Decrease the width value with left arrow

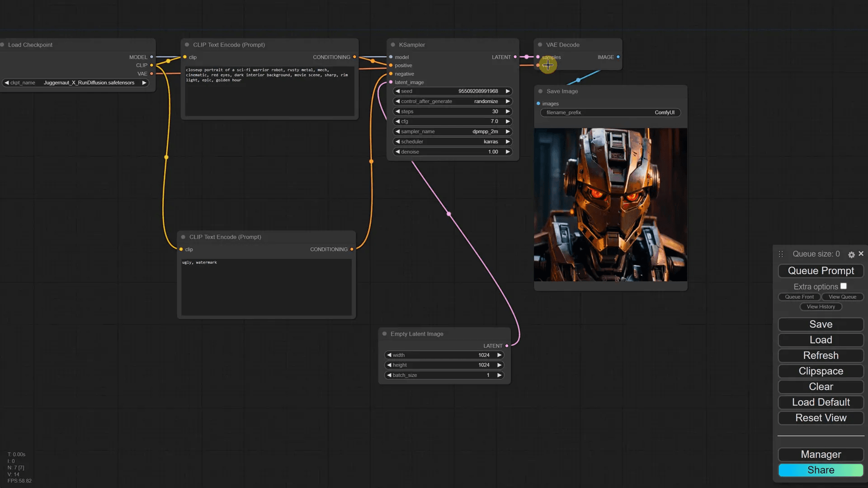pyautogui.click(x=389, y=355)
